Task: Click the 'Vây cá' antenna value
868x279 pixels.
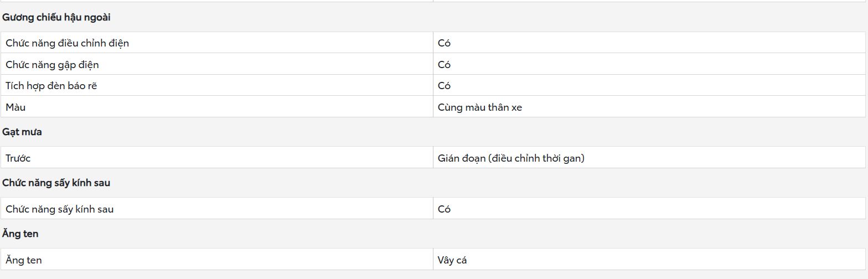Action: coord(452,260)
